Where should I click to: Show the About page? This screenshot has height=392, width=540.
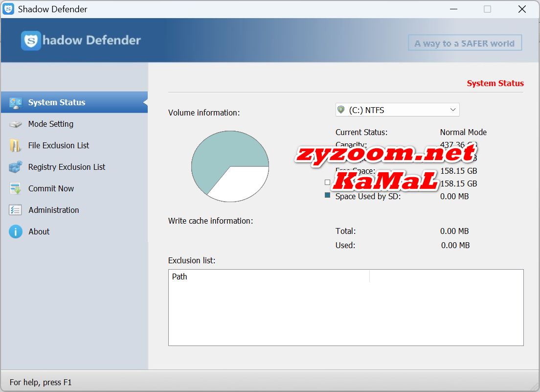(74, 231)
